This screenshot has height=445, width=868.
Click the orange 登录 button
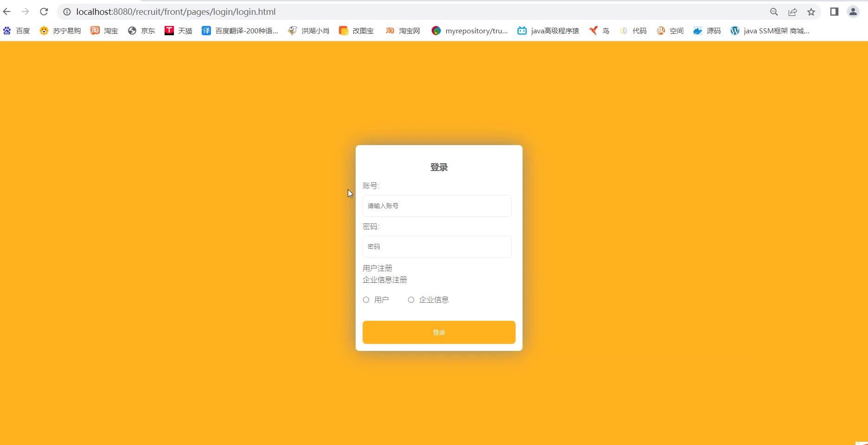(439, 332)
